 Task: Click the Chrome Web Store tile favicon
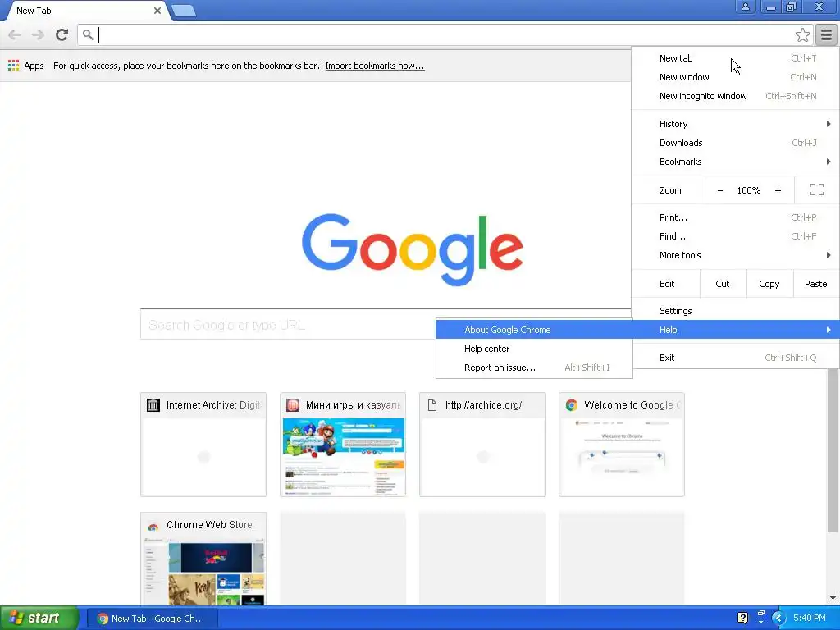click(x=153, y=525)
